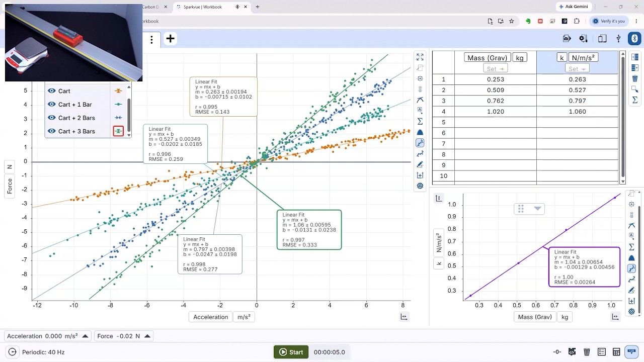644x362 pixels.
Task: Open the Bluetooth sensor connection
Action: tap(634, 39)
